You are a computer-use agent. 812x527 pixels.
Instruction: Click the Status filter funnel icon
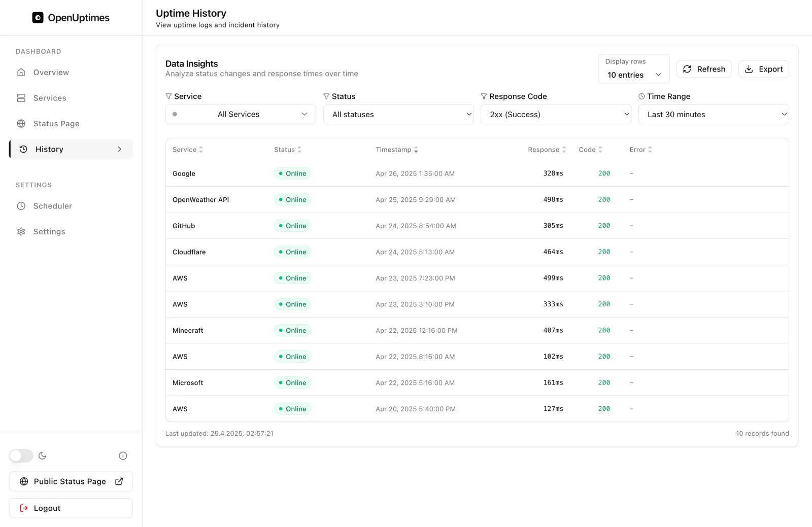coord(326,96)
